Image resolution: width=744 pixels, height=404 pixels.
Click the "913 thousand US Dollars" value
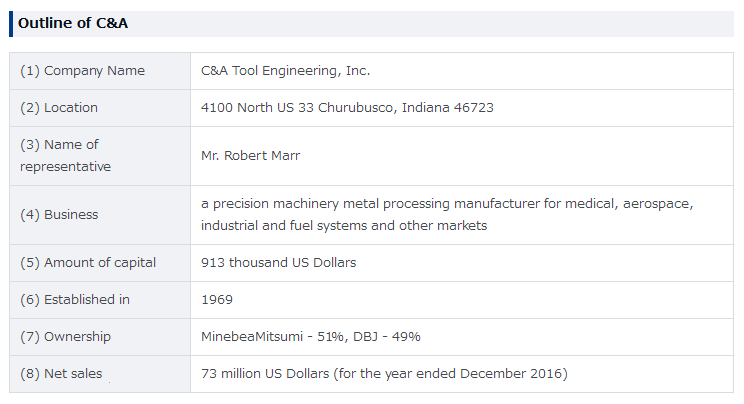(x=278, y=263)
